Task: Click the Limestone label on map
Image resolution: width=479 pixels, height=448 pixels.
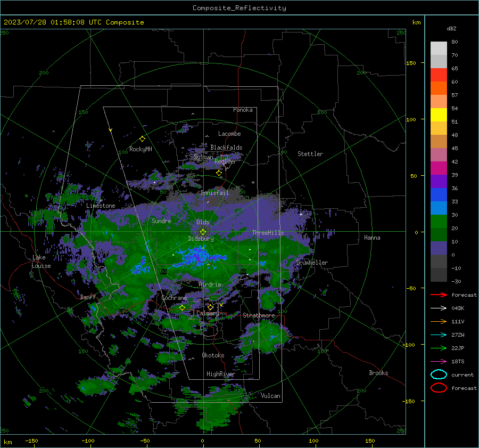Action: (x=101, y=206)
